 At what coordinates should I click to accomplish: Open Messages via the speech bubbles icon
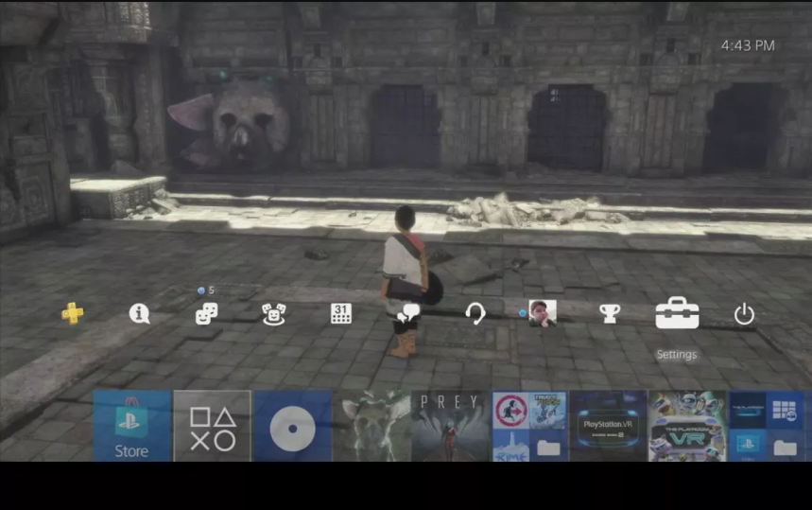pos(408,313)
